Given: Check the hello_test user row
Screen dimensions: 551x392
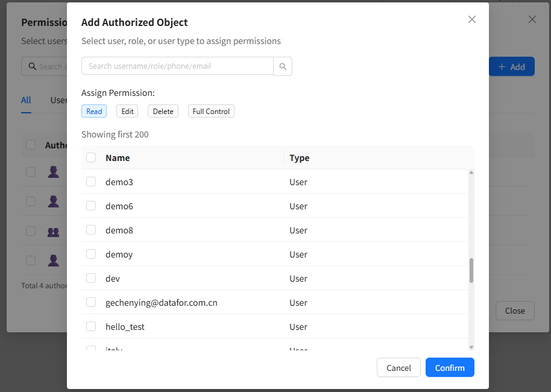Looking at the screenshot, I should click(x=91, y=326).
